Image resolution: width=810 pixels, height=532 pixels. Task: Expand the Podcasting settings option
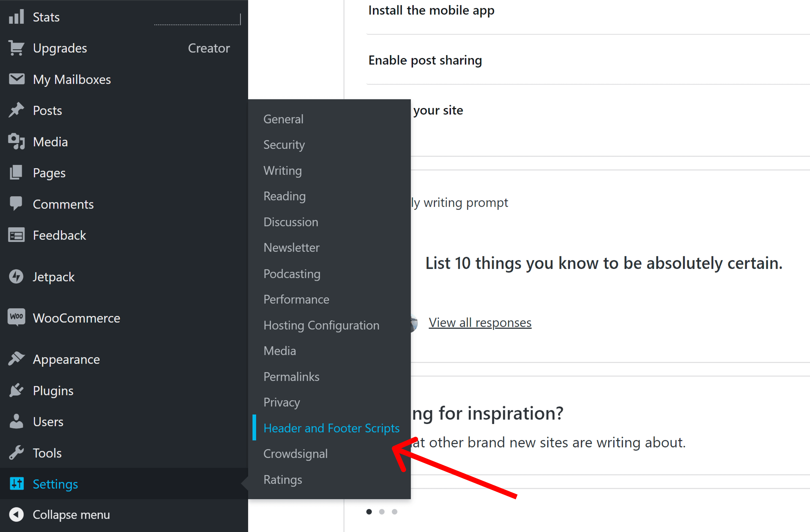pos(292,274)
